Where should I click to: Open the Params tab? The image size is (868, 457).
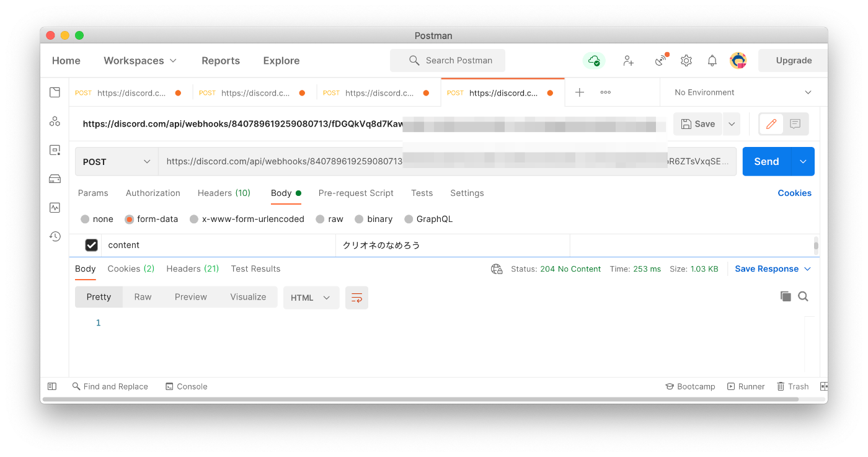pyautogui.click(x=93, y=193)
